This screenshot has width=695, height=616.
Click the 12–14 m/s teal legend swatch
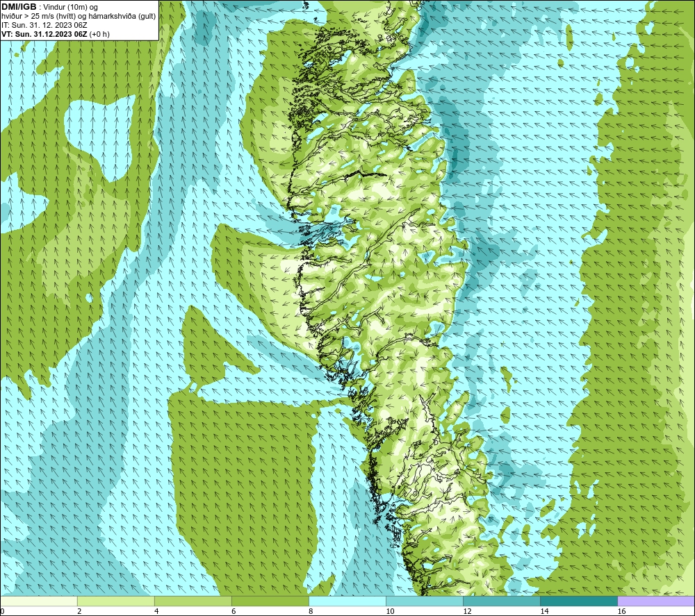pyautogui.click(x=501, y=601)
